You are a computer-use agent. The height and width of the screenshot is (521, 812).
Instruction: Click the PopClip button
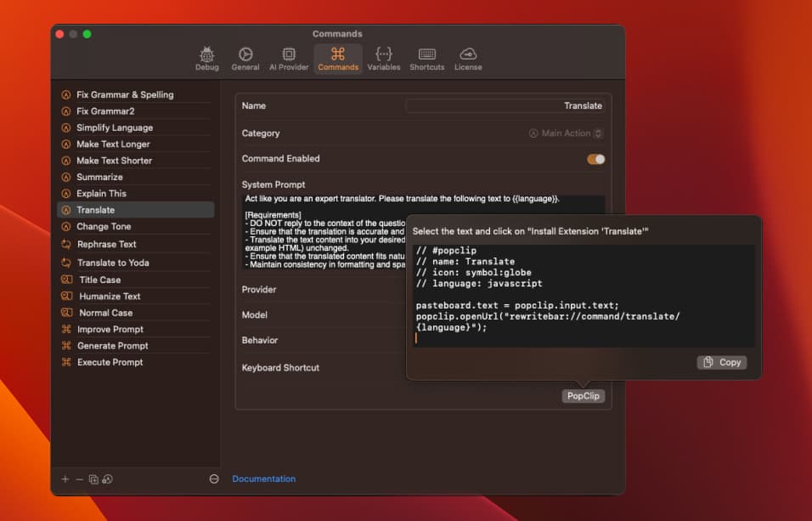tap(583, 395)
